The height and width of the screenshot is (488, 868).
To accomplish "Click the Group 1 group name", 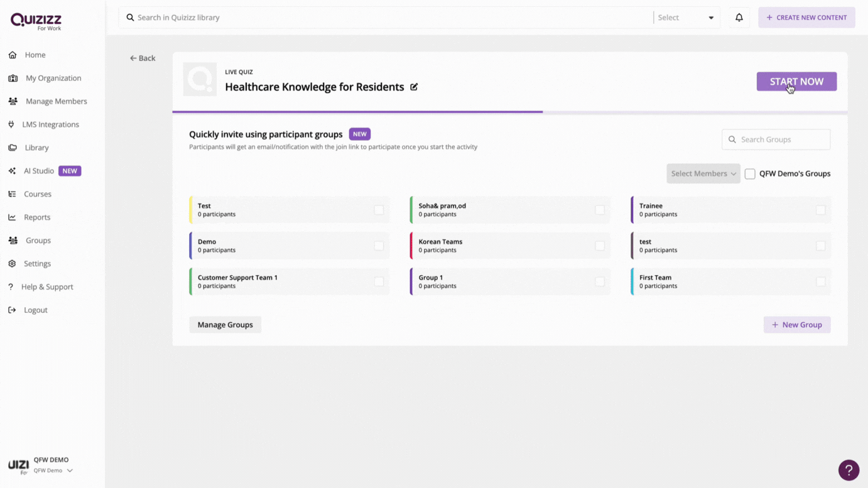I will tap(431, 278).
